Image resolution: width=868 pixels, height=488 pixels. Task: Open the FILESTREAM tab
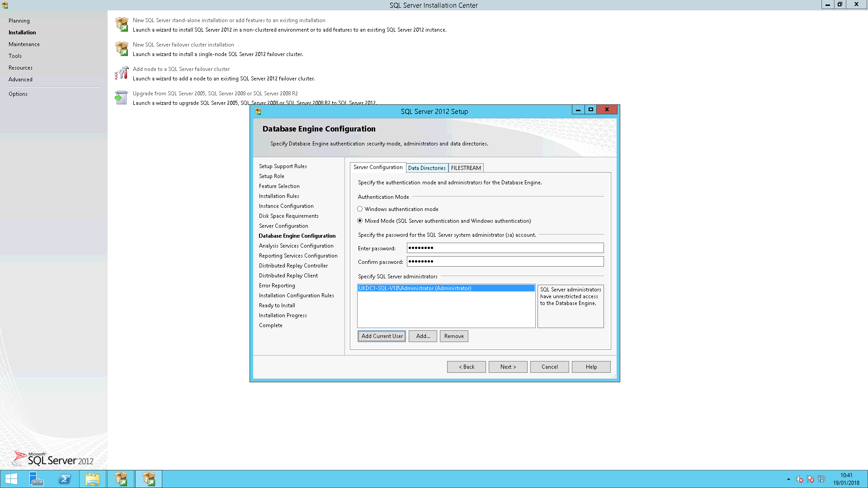[x=466, y=168]
